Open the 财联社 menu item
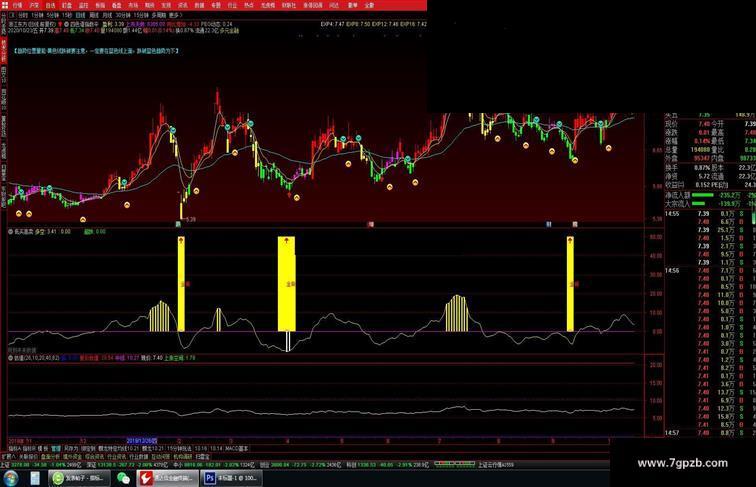This screenshot has width=756, height=487. coord(289,5)
